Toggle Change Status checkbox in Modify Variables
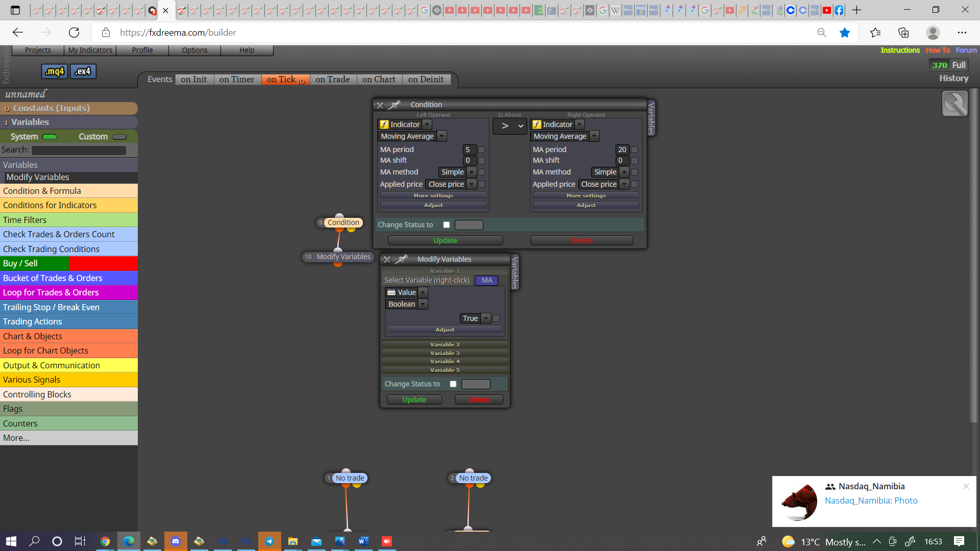Image resolution: width=980 pixels, height=551 pixels. coord(453,384)
